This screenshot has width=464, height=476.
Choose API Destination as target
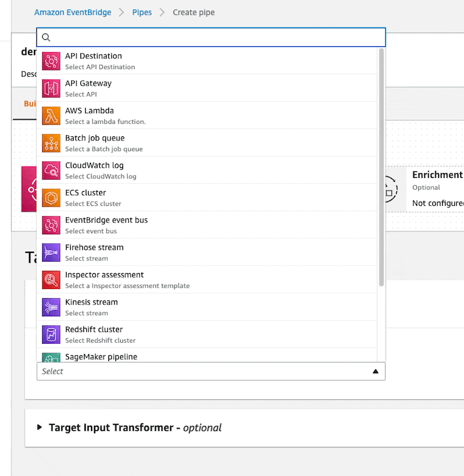(x=206, y=61)
